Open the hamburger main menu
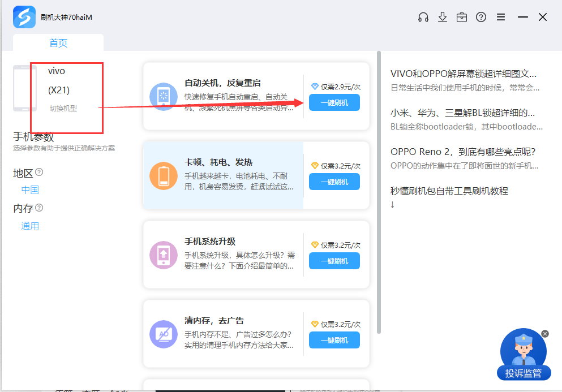 pyautogui.click(x=501, y=17)
